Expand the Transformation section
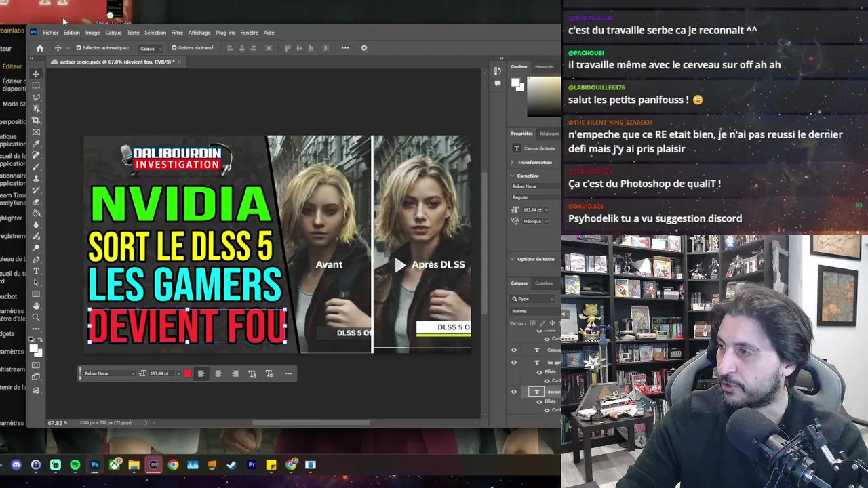 512,162
